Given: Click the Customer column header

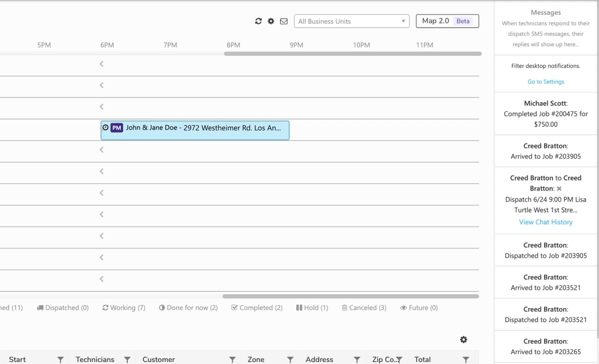Looking at the screenshot, I should click(x=159, y=360).
